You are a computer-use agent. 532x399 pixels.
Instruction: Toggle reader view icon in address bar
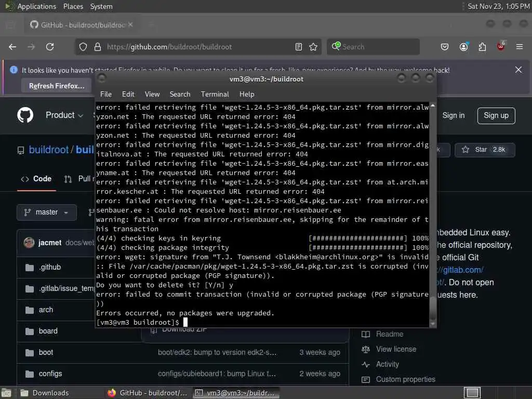tap(299, 47)
